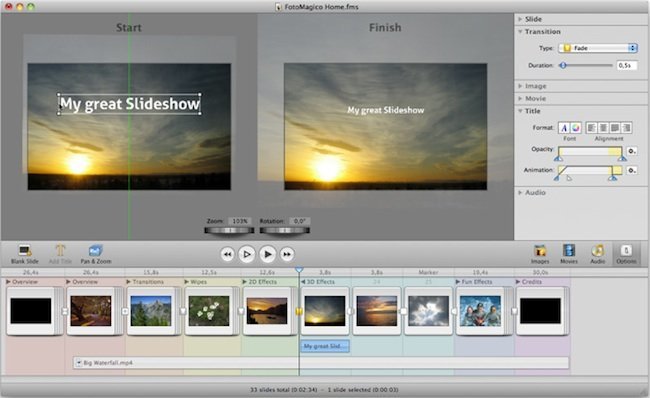Select the title text box in Start view
The image size is (650, 398).
tap(129, 104)
